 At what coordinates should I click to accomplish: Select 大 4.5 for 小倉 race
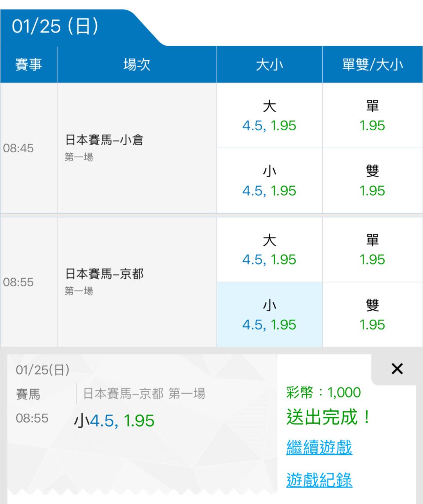(x=269, y=116)
